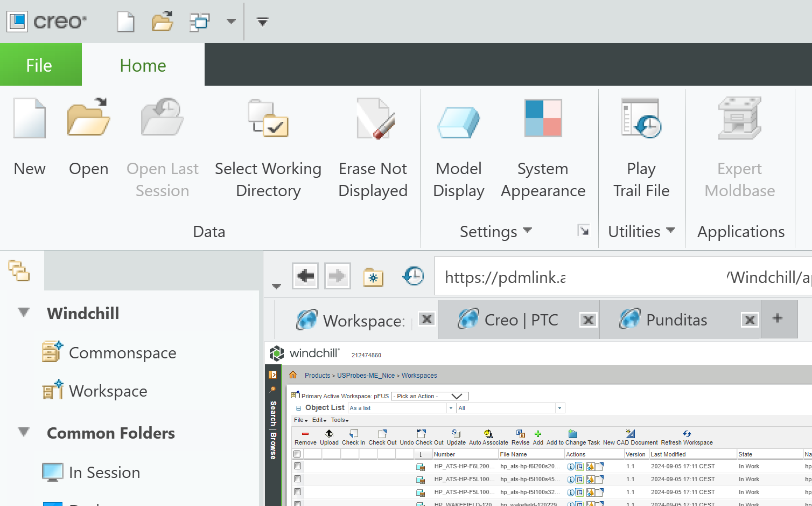
Task: Open the Pick an Action dropdown
Action: 428,396
